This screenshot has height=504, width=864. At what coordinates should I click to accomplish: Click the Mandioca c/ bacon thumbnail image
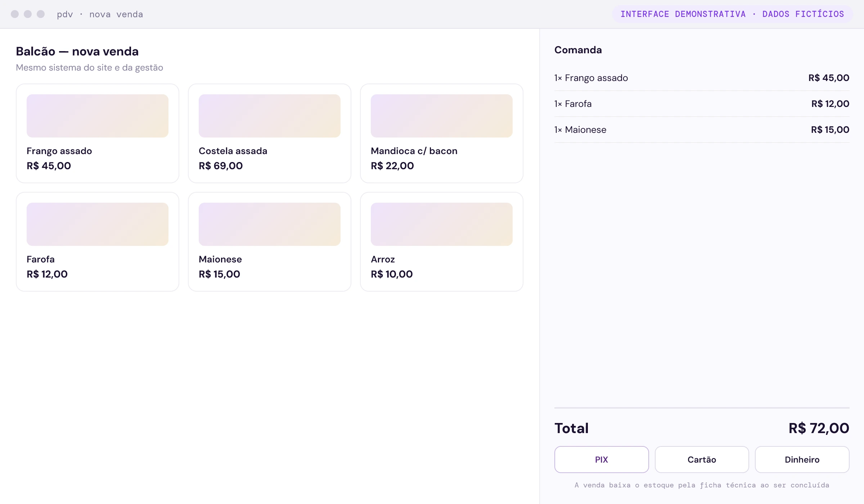click(x=442, y=116)
